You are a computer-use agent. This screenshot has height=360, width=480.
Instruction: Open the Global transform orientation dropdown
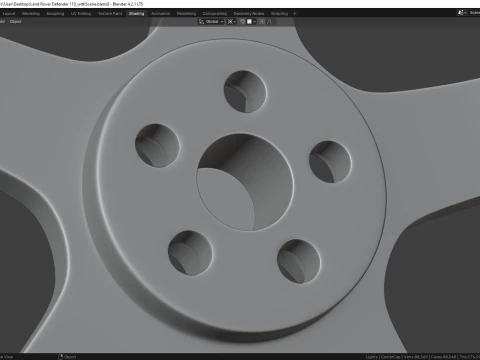point(211,22)
